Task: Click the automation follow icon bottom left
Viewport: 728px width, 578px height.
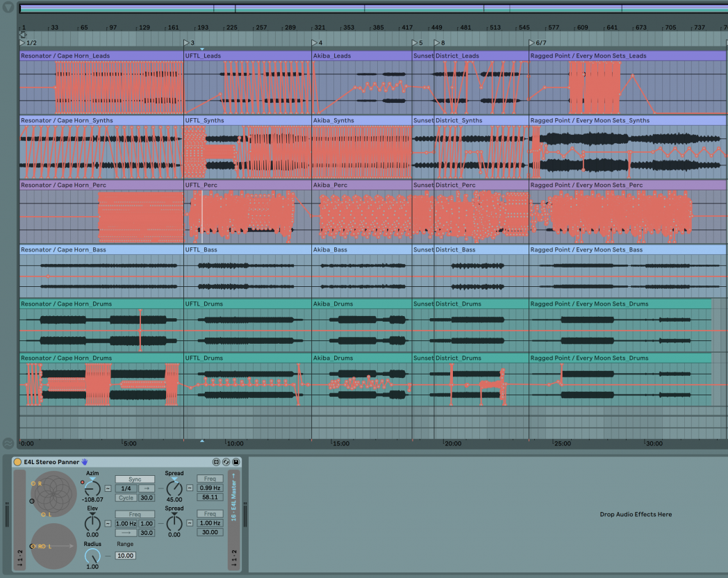Action: tap(8, 443)
